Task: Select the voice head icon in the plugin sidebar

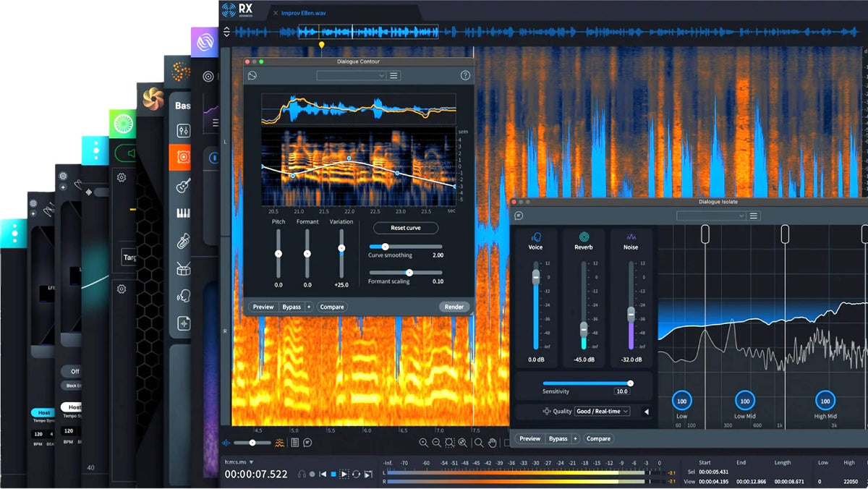Action: tap(184, 295)
